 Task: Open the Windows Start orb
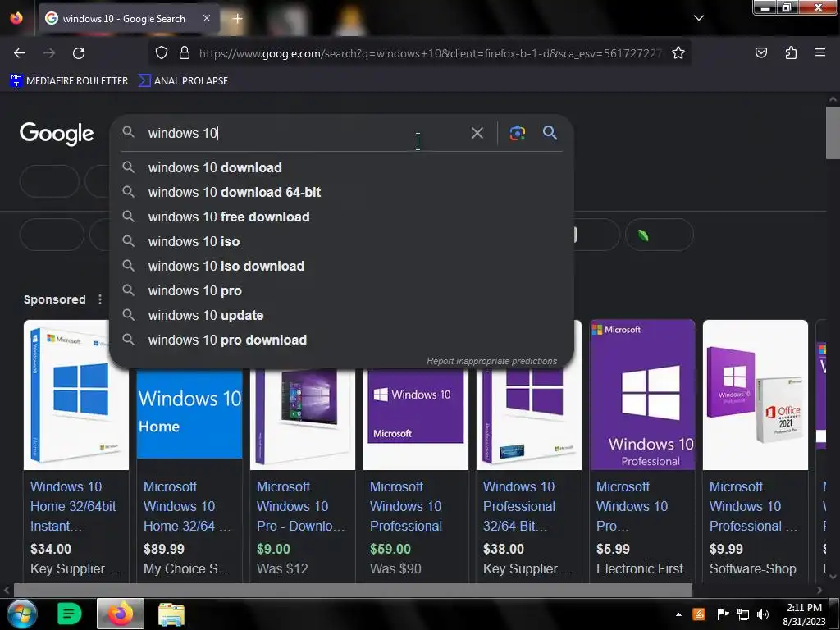pyautogui.click(x=21, y=614)
